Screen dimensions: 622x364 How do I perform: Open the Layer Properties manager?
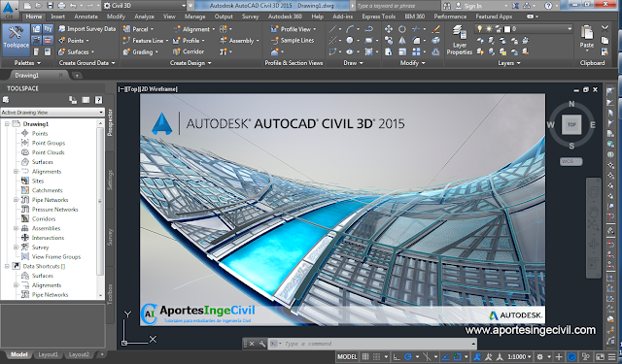click(460, 41)
